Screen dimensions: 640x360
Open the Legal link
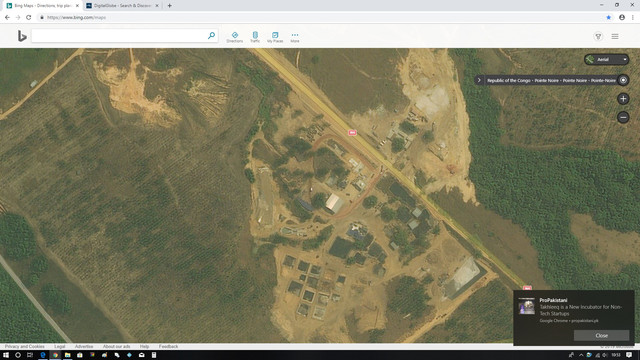(60, 347)
